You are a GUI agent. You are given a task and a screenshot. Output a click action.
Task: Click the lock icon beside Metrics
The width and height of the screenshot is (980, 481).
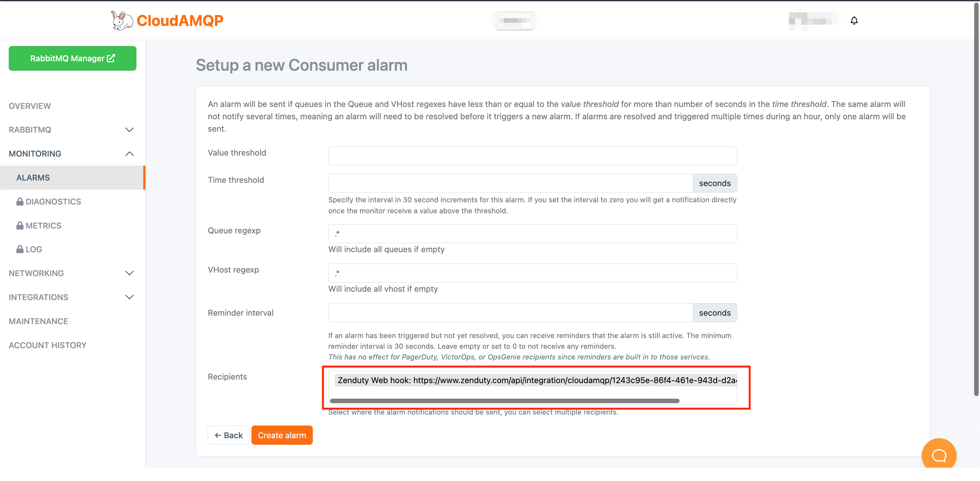click(20, 226)
